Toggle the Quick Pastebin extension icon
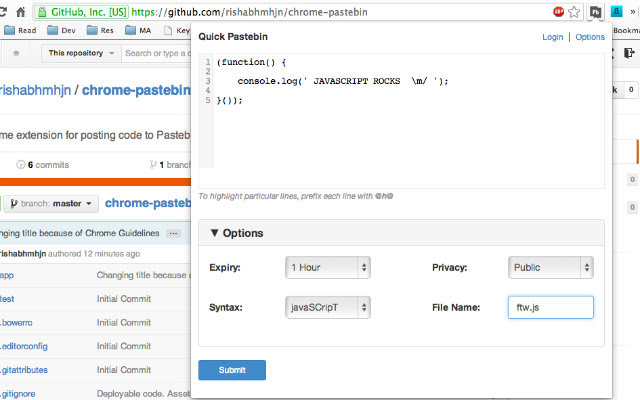This screenshot has width=640, height=400. click(596, 12)
